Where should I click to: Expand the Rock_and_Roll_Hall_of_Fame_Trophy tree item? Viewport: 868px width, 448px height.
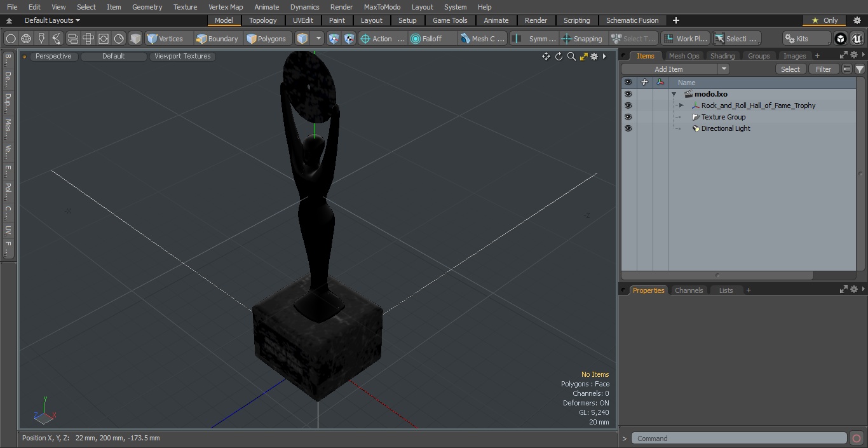(x=681, y=105)
